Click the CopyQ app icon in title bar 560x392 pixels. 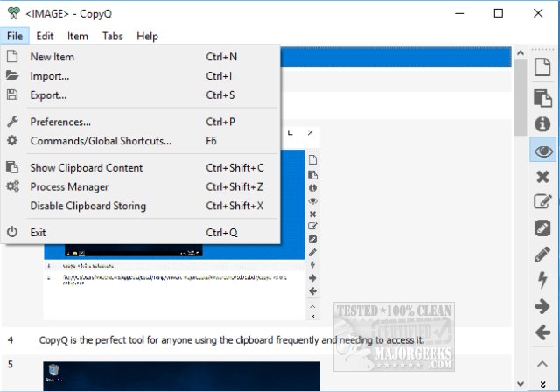[x=14, y=13]
